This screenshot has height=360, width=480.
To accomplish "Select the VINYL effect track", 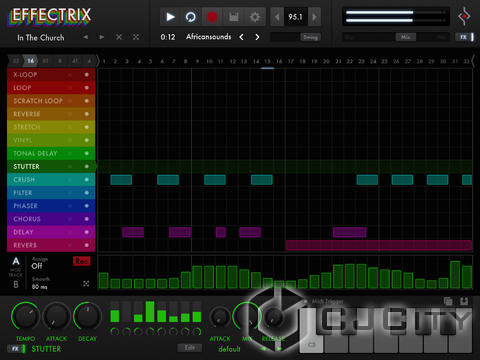I will (51, 140).
